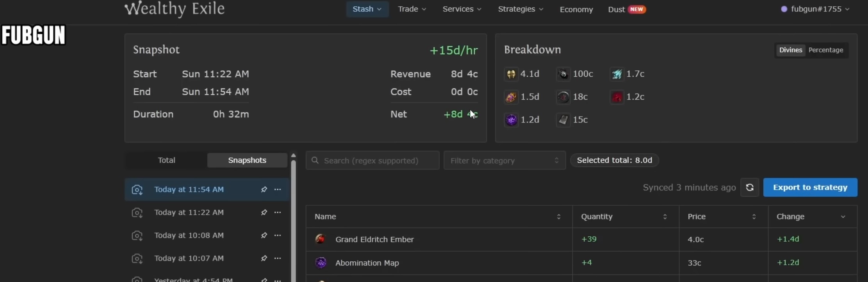Sort the table by Quantity column

pos(626,217)
